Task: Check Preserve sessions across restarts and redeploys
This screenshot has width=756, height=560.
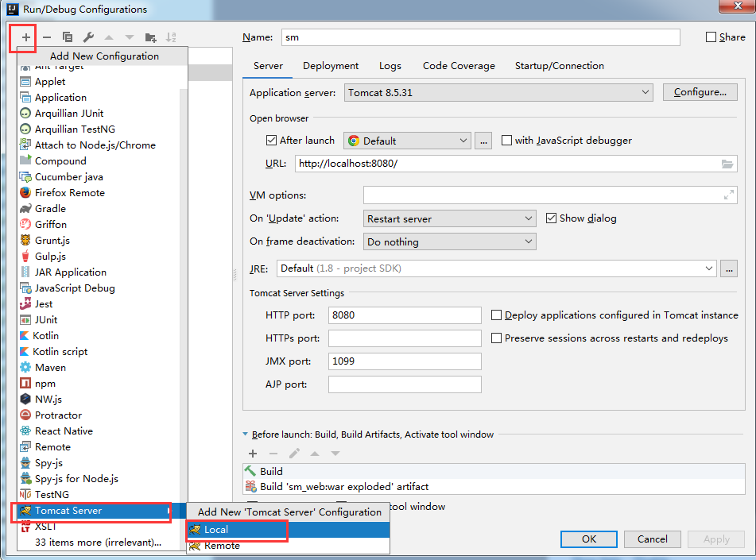Action: [x=496, y=338]
